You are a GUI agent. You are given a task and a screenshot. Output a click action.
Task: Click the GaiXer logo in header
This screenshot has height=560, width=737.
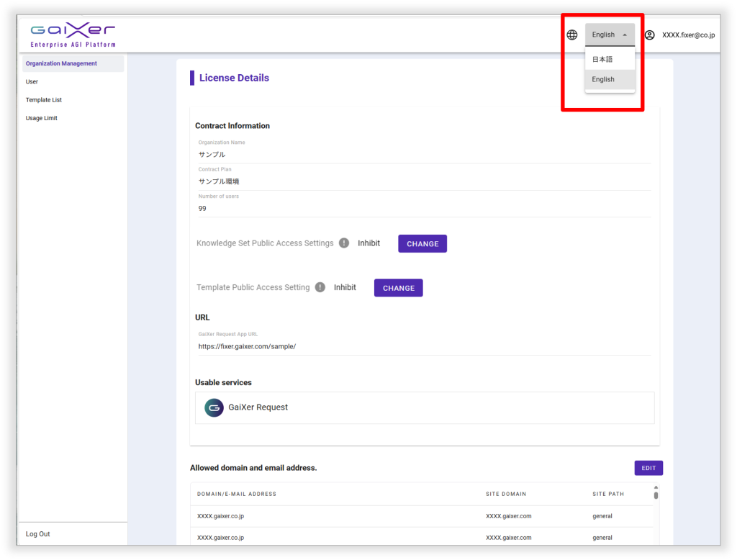pyautogui.click(x=73, y=34)
